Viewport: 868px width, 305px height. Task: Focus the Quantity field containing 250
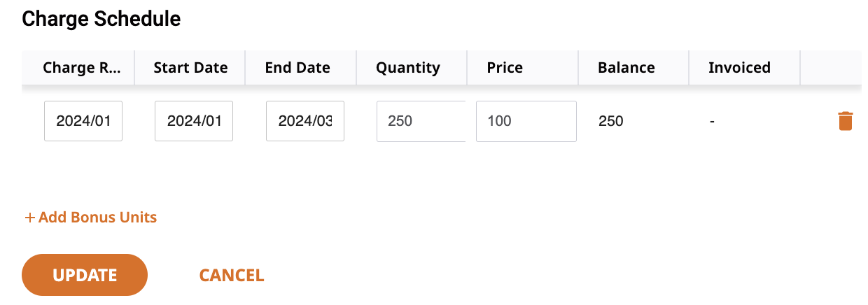421,121
